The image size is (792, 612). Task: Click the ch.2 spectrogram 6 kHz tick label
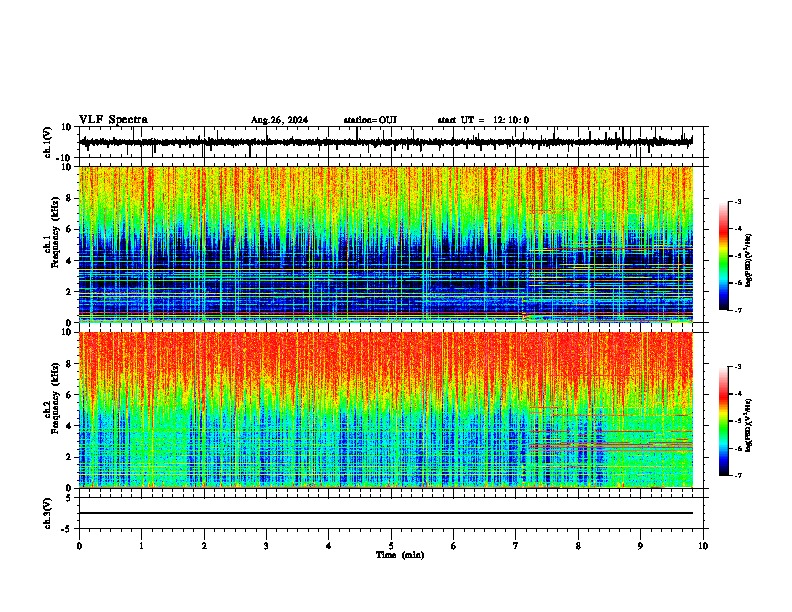[x=69, y=395]
